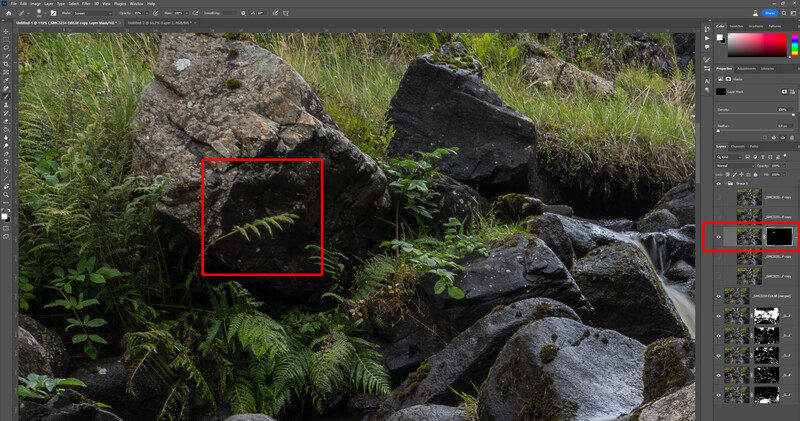Toggle visibility of bottom visible layer
This screenshot has width=800, height=421.
point(718,394)
